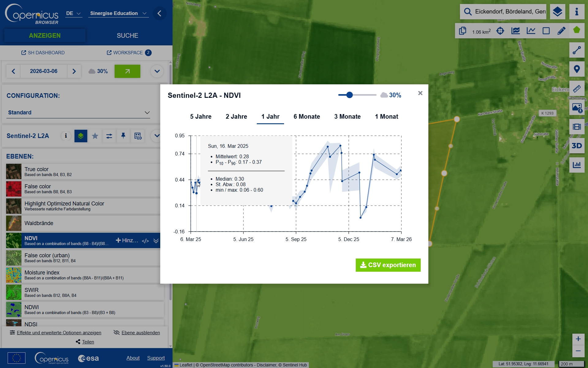This screenshot has height=368, width=588.
Task: Open the 3D view mode
Action: [x=577, y=146]
